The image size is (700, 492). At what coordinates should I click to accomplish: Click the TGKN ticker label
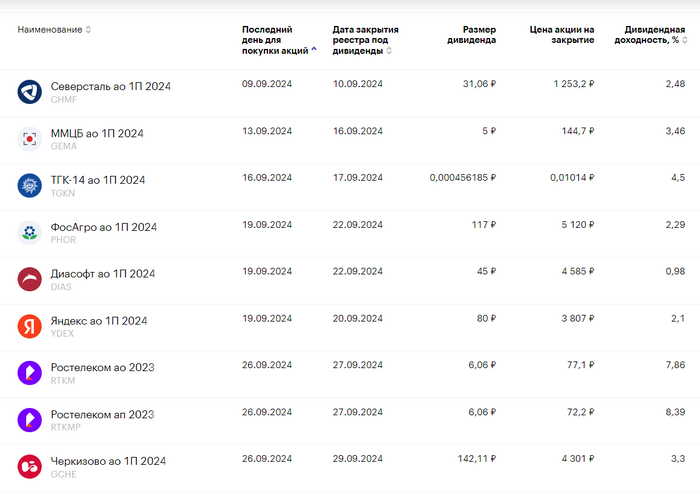(x=62, y=193)
